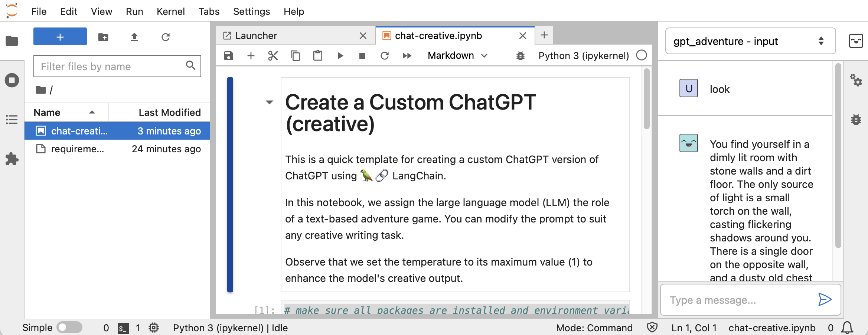
Task: Save the notebook with the disk icon
Action: (x=229, y=56)
